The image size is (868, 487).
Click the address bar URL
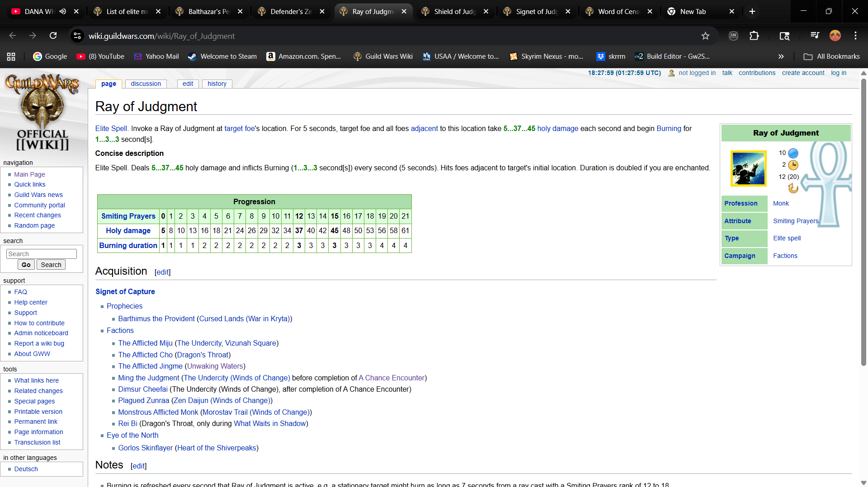[161, 36]
